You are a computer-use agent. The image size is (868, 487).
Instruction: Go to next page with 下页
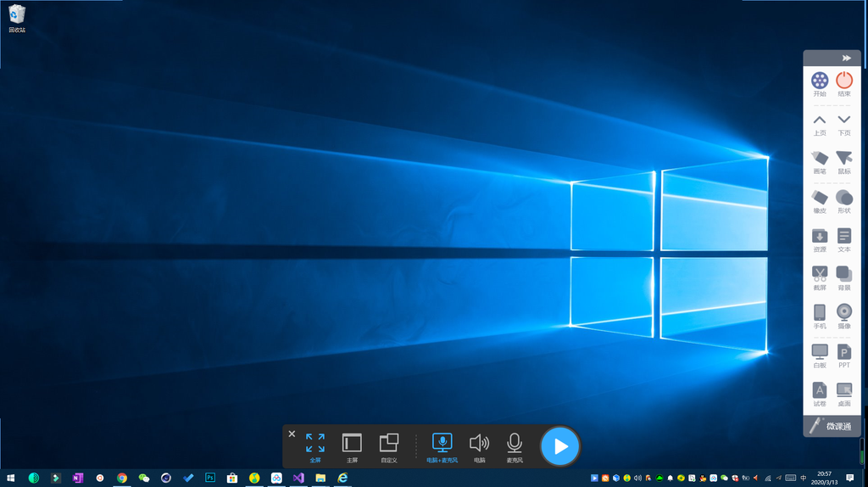coord(844,126)
